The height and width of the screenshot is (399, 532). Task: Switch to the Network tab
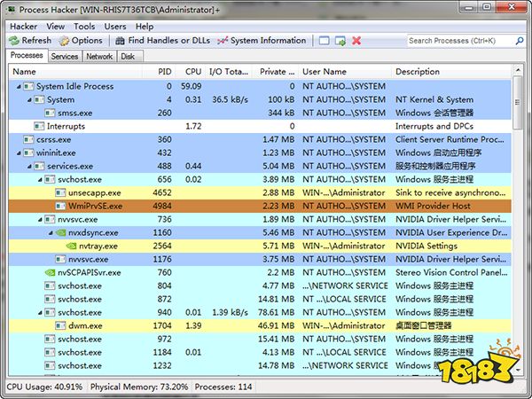click(98, 56)
